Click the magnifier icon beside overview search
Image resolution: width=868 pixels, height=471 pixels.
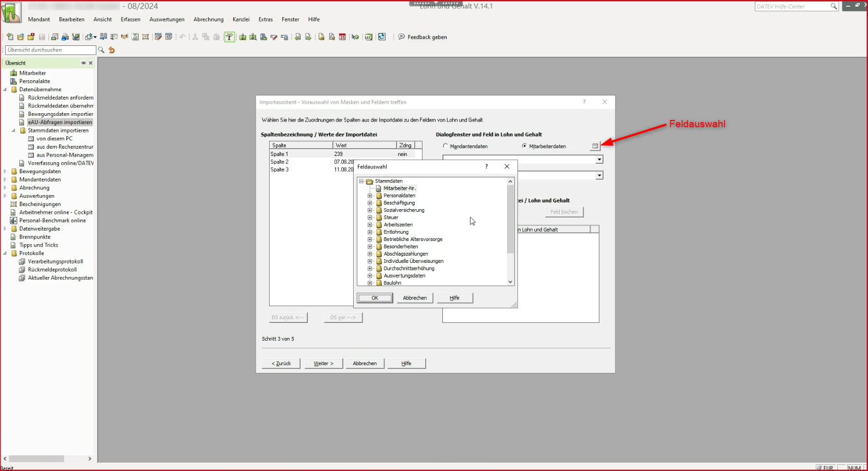(x=101, y=50)
